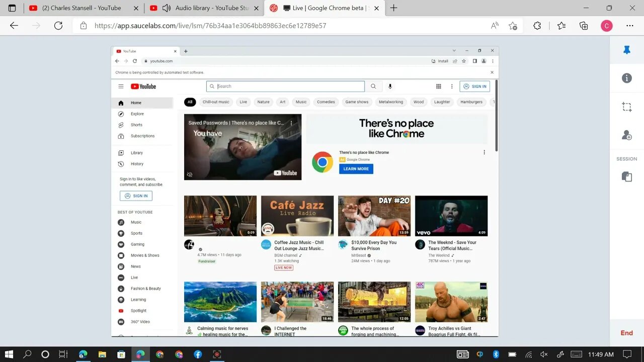Open Music under Best of YouTube

pos(143,222)
